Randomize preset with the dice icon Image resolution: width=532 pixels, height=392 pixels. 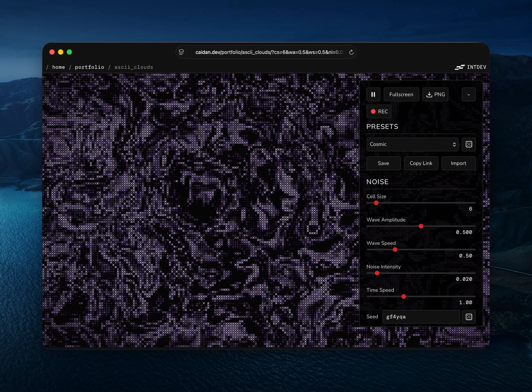[469, 144]
